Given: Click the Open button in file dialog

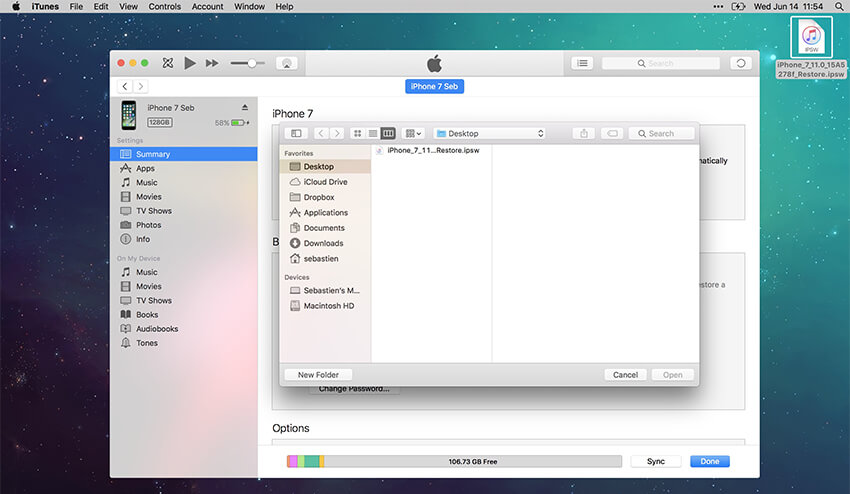Looking at the screenshot, I should (x=673, y=375).
